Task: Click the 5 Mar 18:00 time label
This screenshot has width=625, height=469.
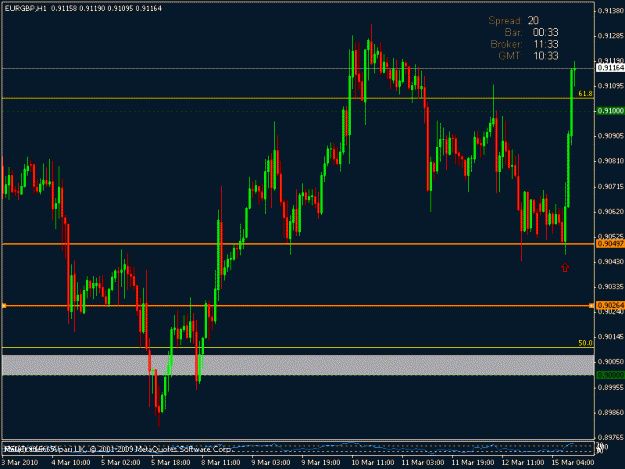Action: pos(171,463)
